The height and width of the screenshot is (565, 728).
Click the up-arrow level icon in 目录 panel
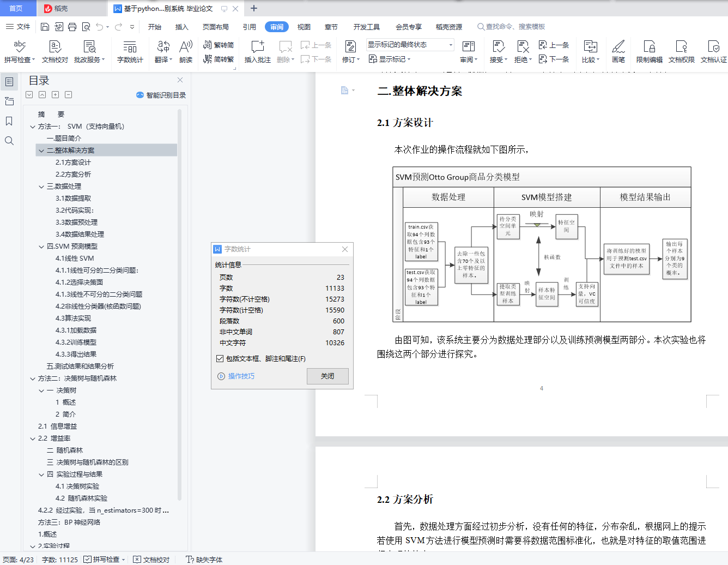[x=42, y=94]
